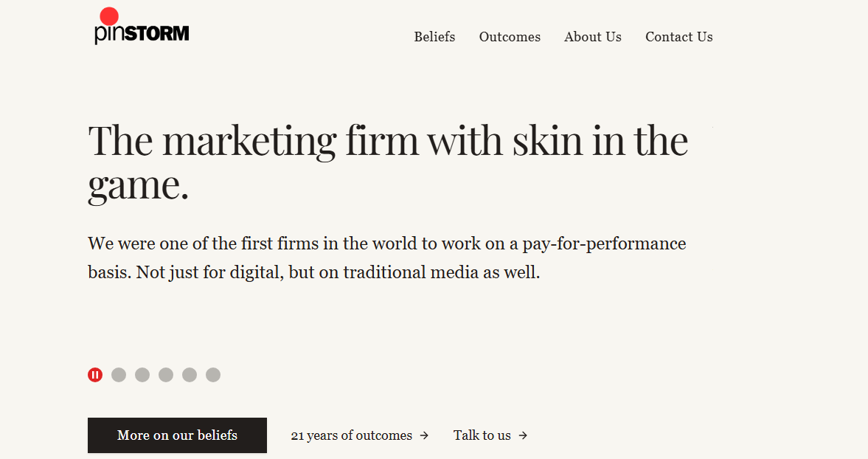The image size is (868, 459).
Task: Navigate to the Outcomes page
Action: [510, 37]
